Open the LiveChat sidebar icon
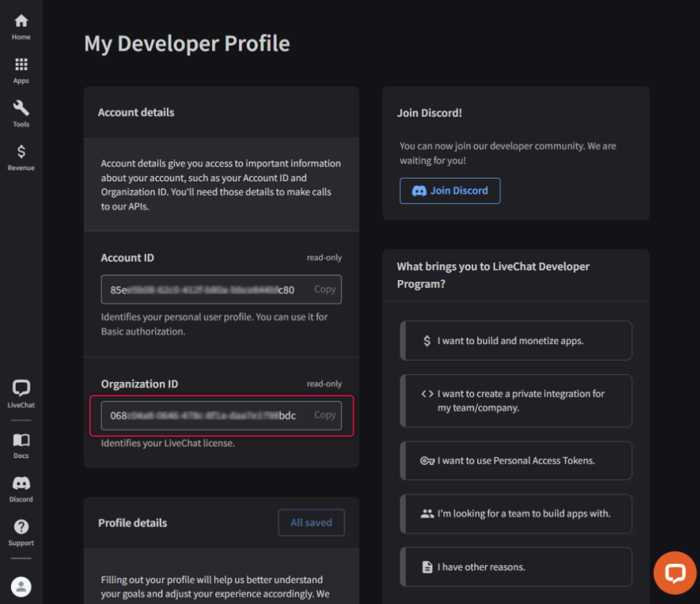This screenshot has width=700, height=604. click(x=21, y=394)
